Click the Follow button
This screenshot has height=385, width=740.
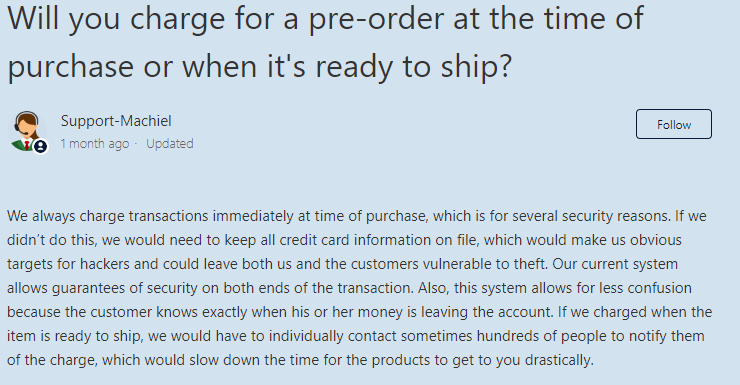point(673,124)
